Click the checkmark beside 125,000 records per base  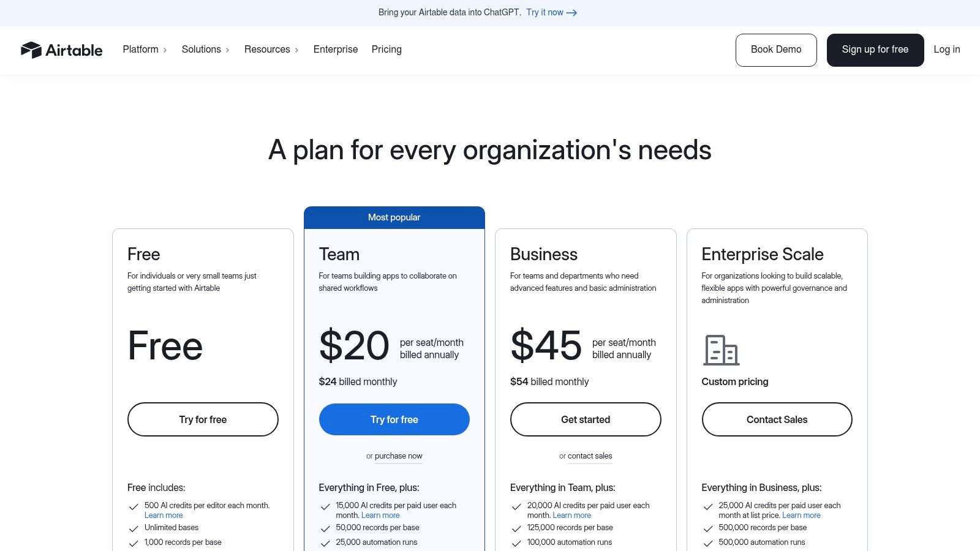click(516, 528)
